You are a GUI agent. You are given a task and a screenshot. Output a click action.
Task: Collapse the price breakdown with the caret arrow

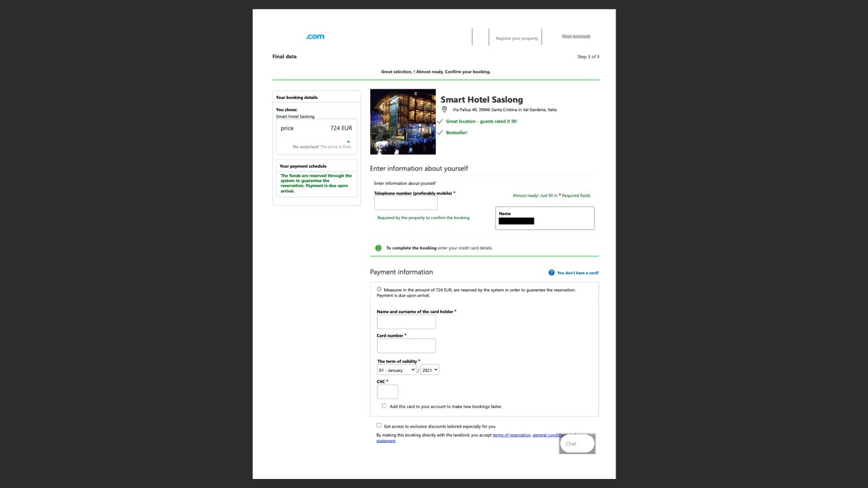(348, 141)
